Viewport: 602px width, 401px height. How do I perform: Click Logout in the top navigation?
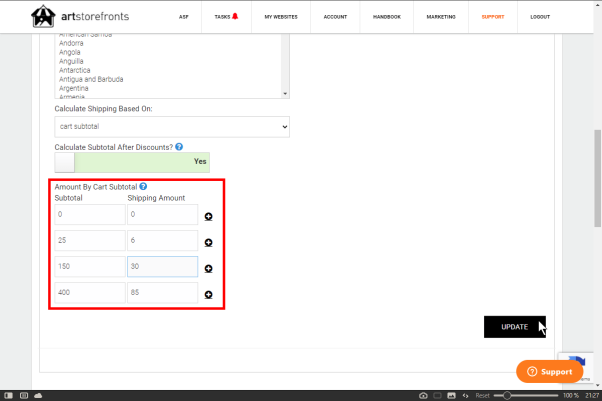tap(540, 17)
